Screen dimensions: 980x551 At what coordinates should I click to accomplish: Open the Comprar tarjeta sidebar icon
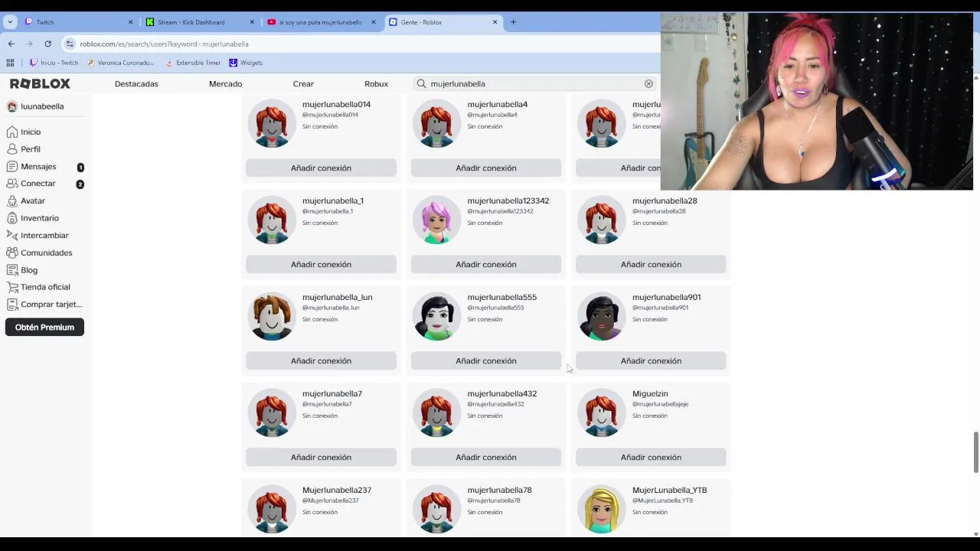point(11,304)
